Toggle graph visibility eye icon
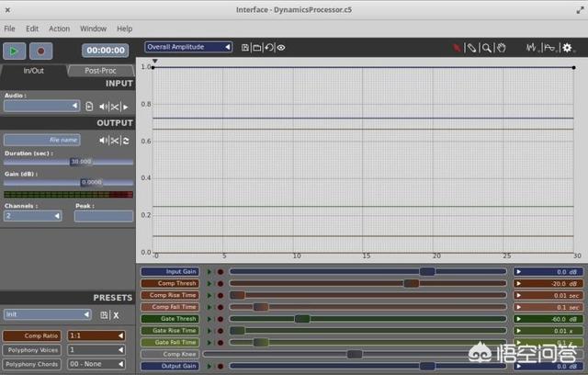Image resolution: width=588 pixels, height=375 pixels. coord(281,47)
